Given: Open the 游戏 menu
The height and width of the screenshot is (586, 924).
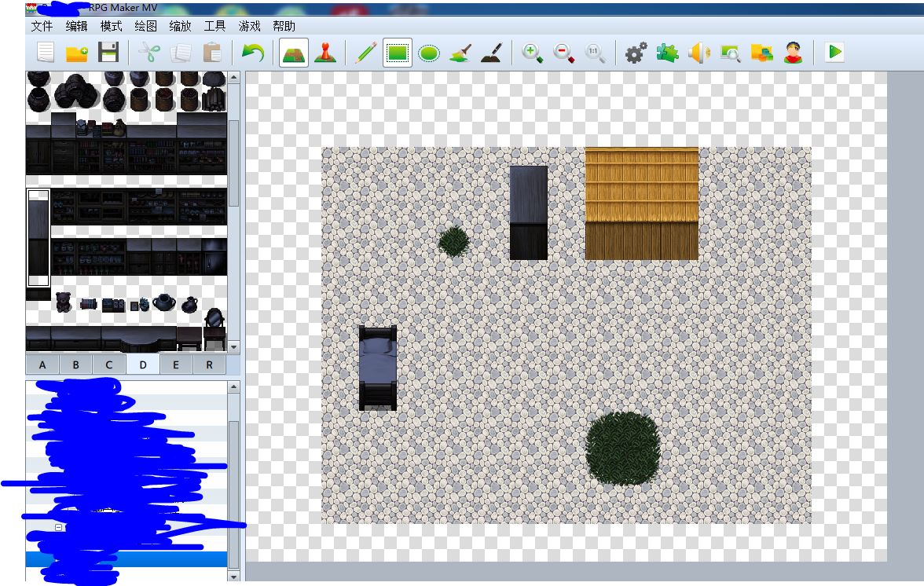Looking at the screenshot, I should [x=249, y=26].
